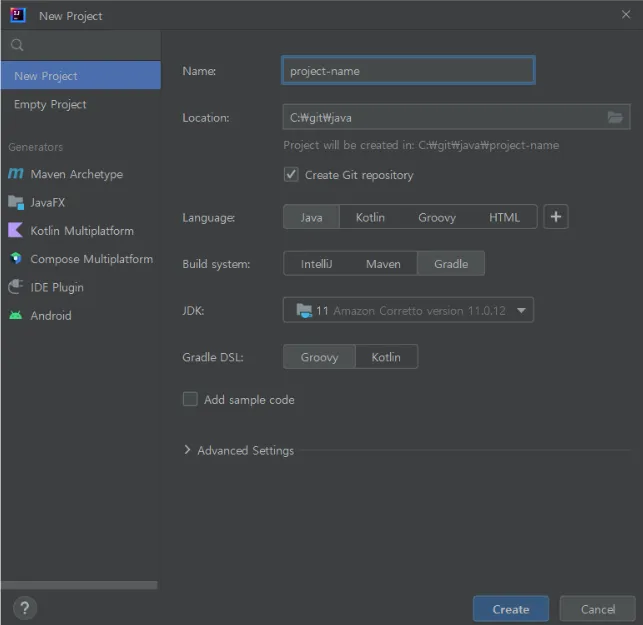Image resolution: width=643 pixels, height=625 pixels.
Task: Click the Name input field
Action: [x=408, y=71]
